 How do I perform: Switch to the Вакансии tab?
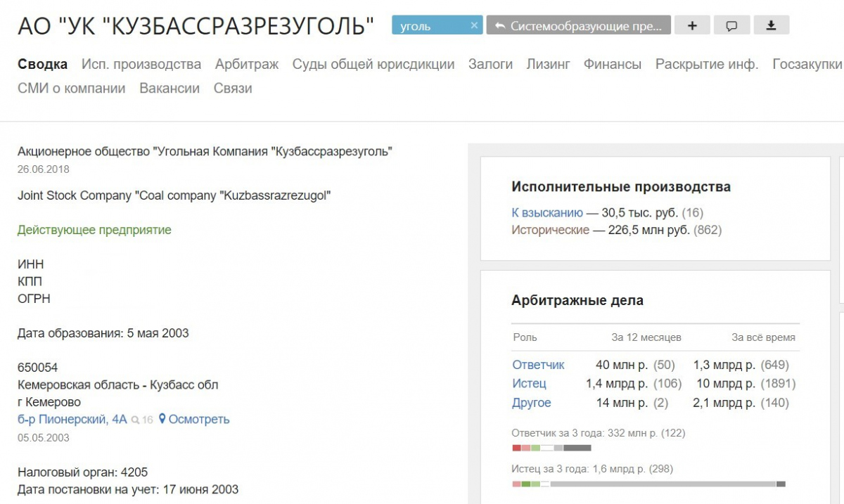[x=170, y=88]
